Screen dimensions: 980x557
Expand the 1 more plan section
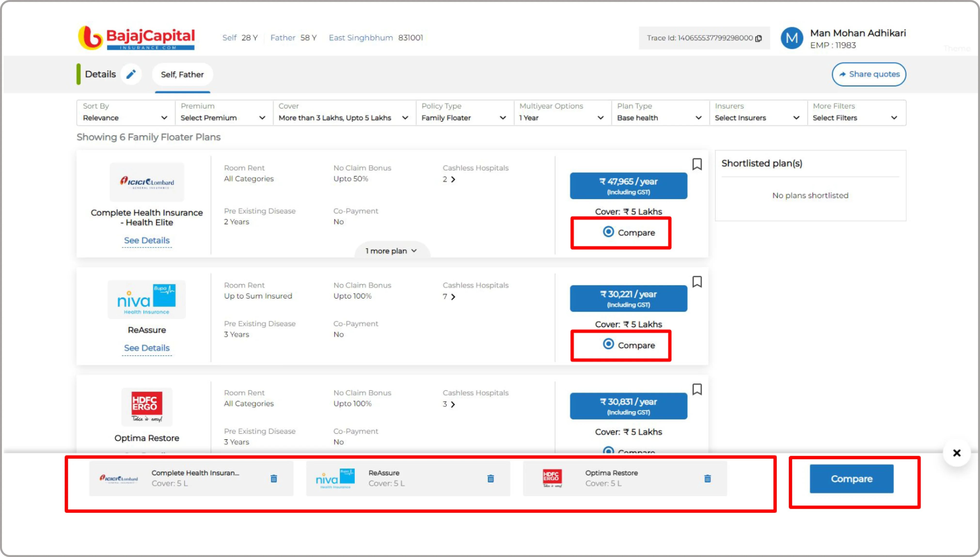[392, 251]
